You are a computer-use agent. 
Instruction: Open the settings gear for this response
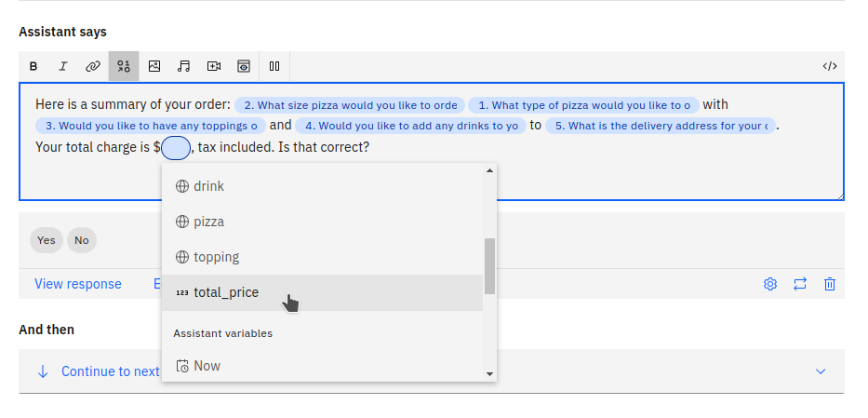(x=770, y=284)
